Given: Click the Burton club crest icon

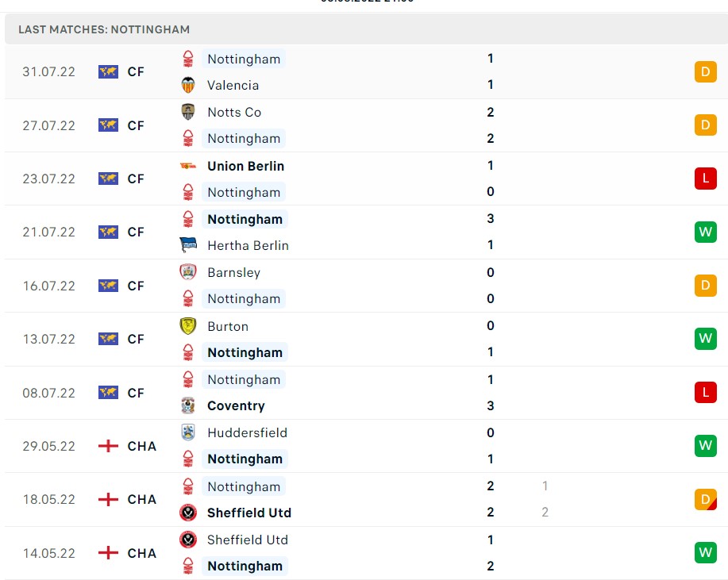Looking at the screenshot, I should tap(188, 326).
